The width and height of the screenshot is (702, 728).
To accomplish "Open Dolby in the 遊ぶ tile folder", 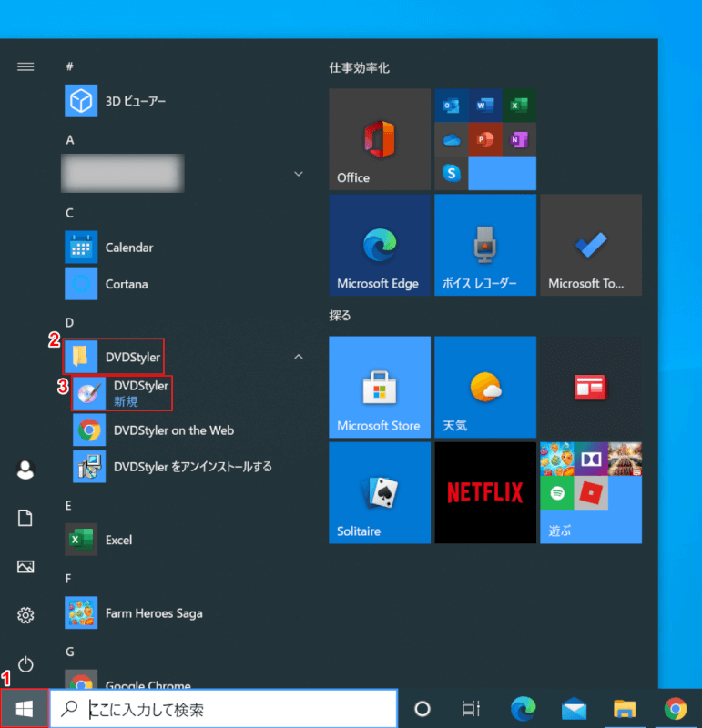I will pos(591,459).
